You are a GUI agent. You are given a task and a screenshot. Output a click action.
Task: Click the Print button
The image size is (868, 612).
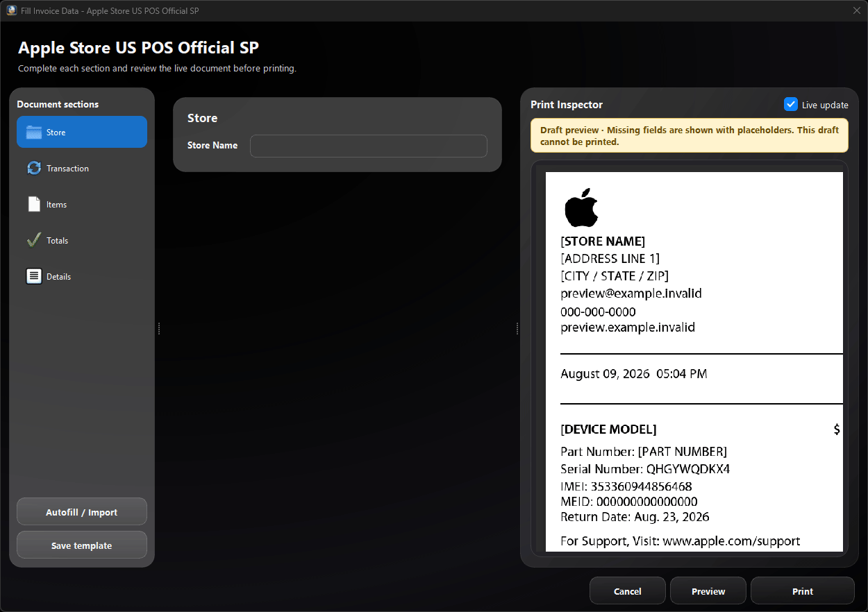803,591
